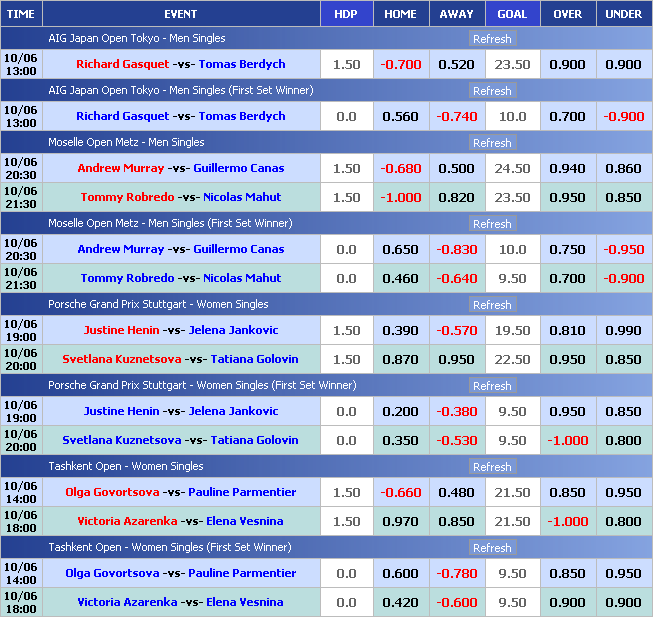The image size is (653, 617).
Task: Open Tommy Robredo in Moselle Men Singles row
Action: coord(125,197)
